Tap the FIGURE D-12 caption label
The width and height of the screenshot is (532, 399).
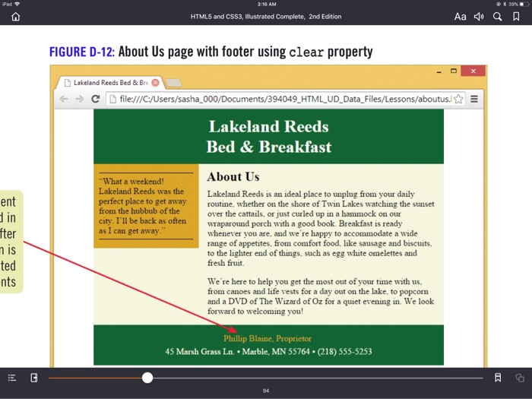pos(82,52)
